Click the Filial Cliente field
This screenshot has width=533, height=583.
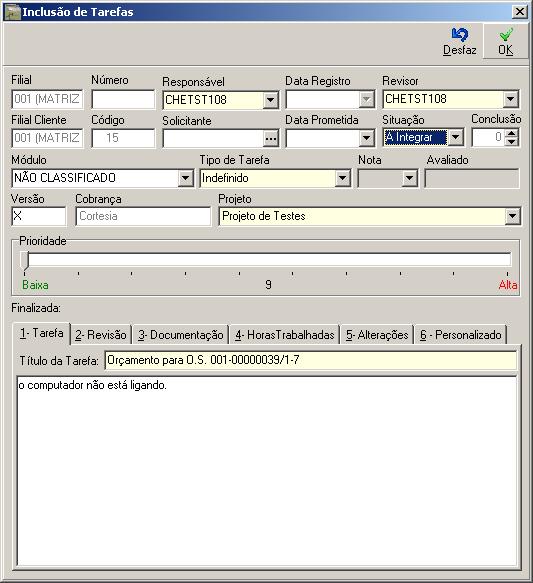[47, 138]
